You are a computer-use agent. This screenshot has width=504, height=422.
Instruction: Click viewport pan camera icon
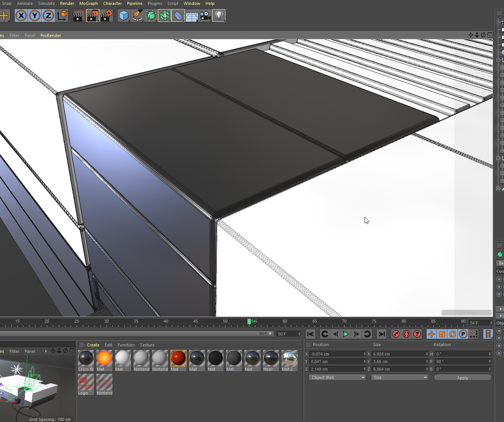click(x=471, y=35)
